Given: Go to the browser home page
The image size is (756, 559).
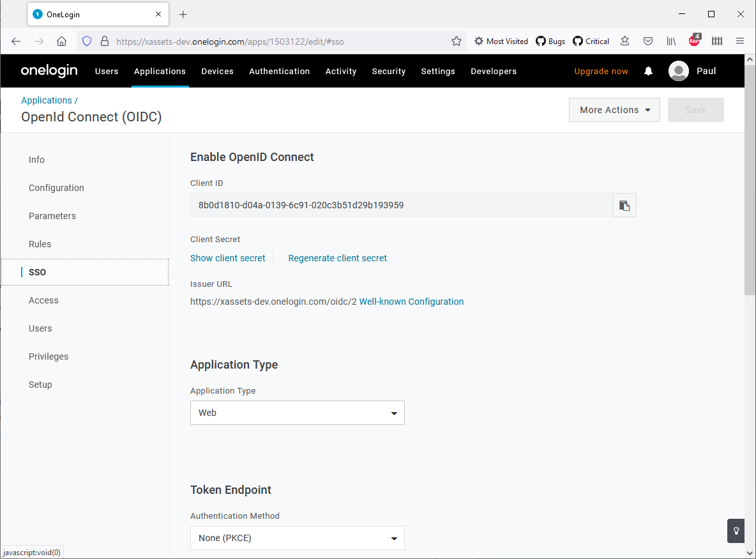Looking at the screenshot, I should tap(61, 40).
